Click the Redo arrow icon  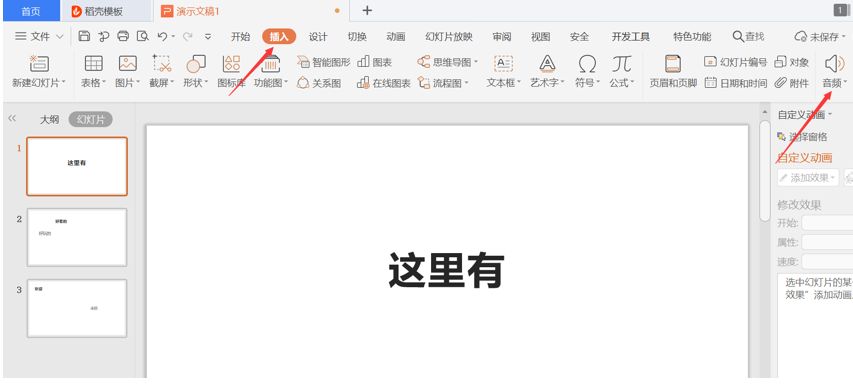pos(188,36)
